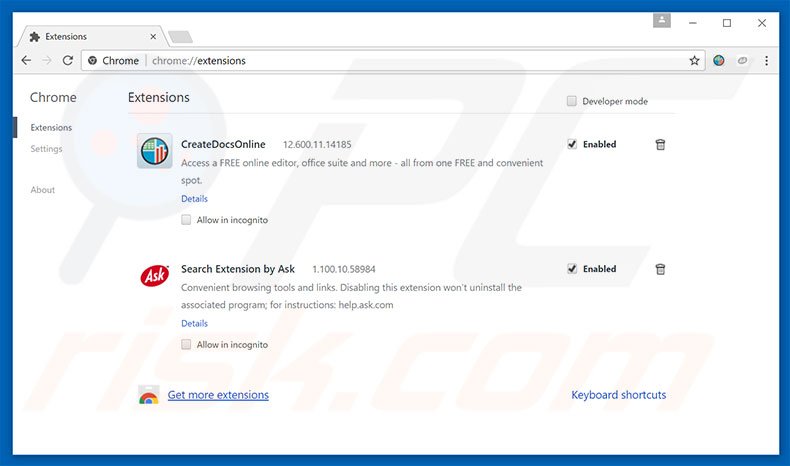The image size is (790, 466).
Task: Open Keyboard shortcuts link
Action: (619, 395)
